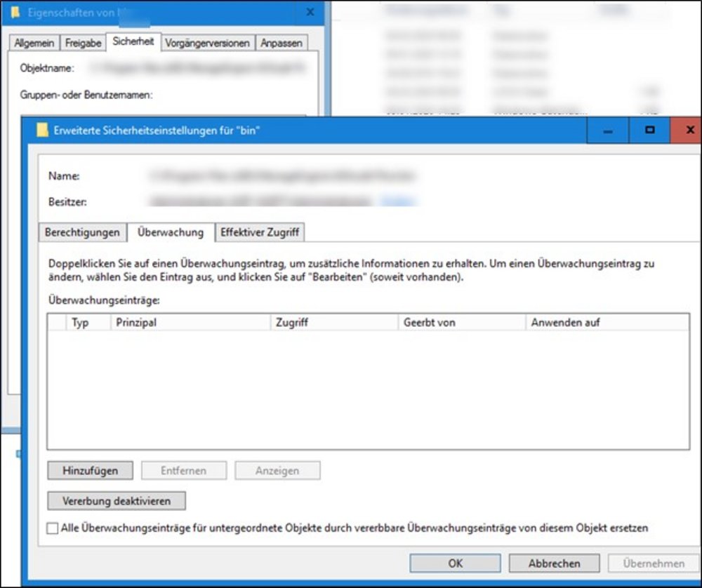
Task: Click the Vererbung deaktivieren button
Action: 117,501
